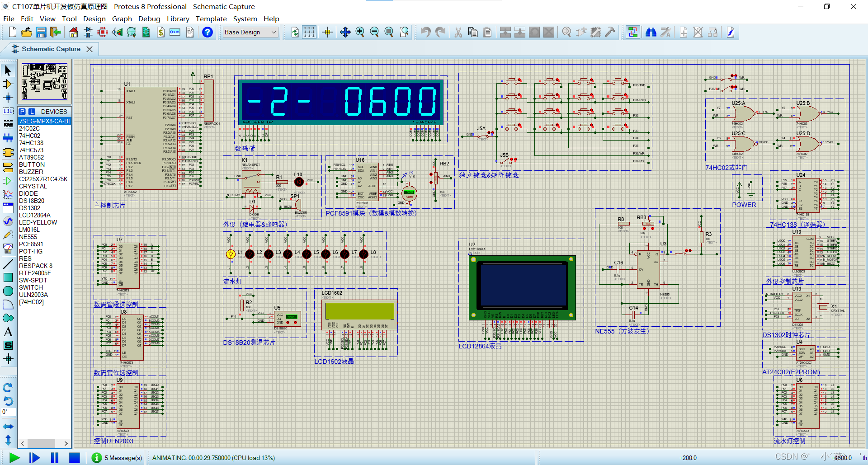This screenshot has height=465, width=868.
Task: Click the Rotate Clockwise icon
Action: click(8, 387)
